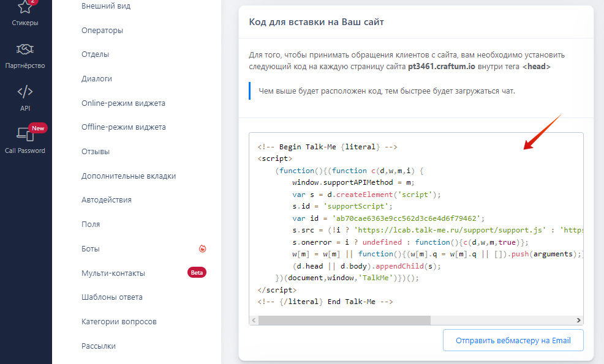Click the Beta badge beside Мульти-контакты
Image resolution: width=604 pixels, height=364 pixels.
click(197, 272)
